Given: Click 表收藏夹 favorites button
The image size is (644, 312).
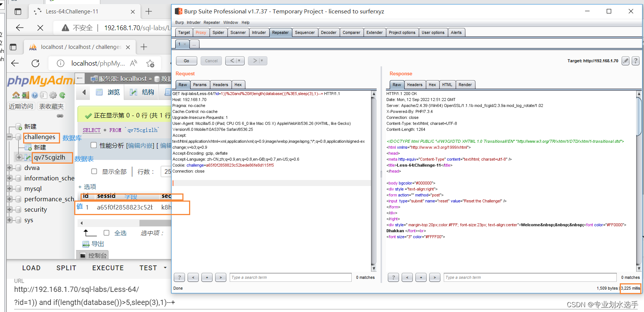Looking at the screenshot, I should (51, 106).
